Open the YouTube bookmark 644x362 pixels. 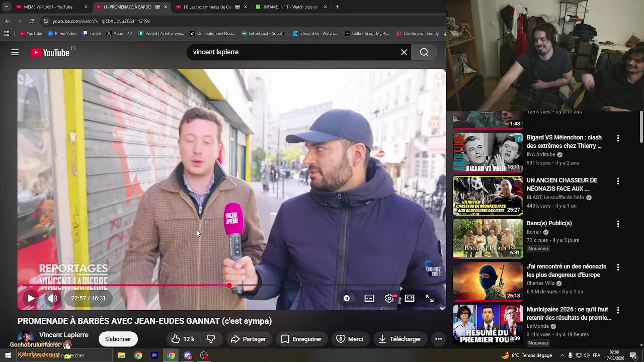pyautogui.click(x=31, y=34)
